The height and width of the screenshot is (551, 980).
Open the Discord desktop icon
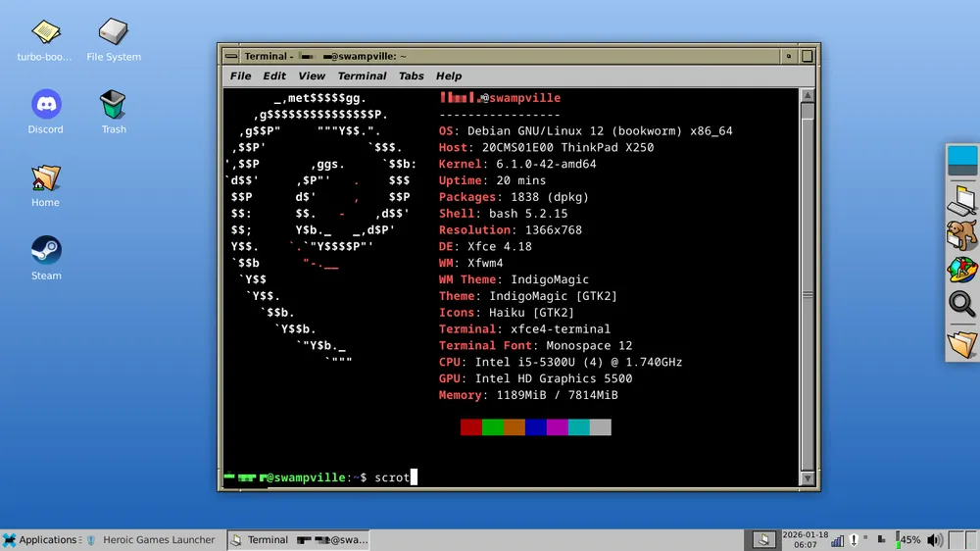[46, 105]
